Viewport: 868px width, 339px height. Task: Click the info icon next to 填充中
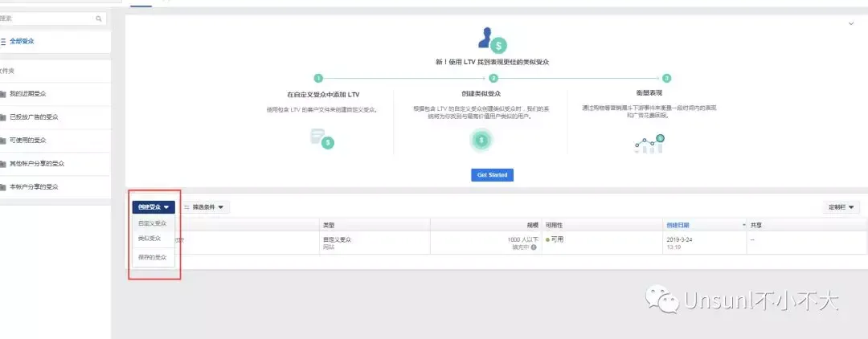pos(534,247)
